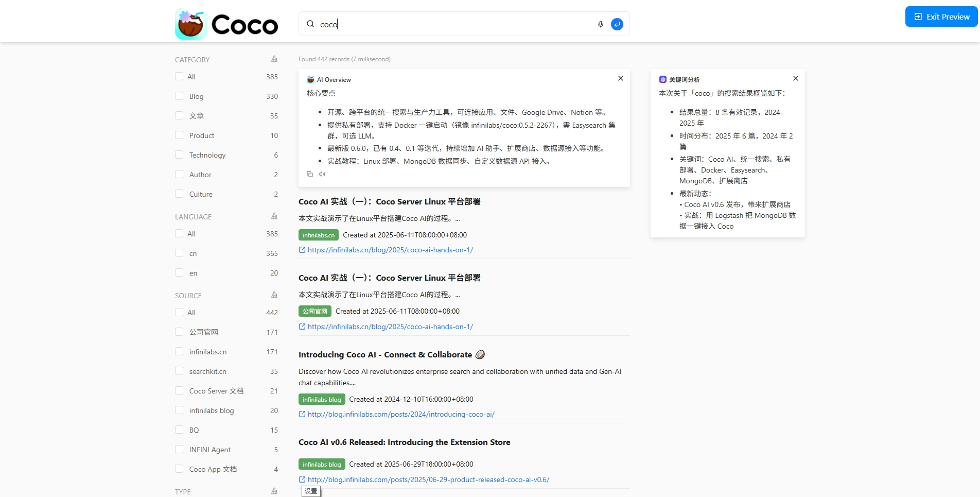Click the 'Found 442 records' text

324,59
